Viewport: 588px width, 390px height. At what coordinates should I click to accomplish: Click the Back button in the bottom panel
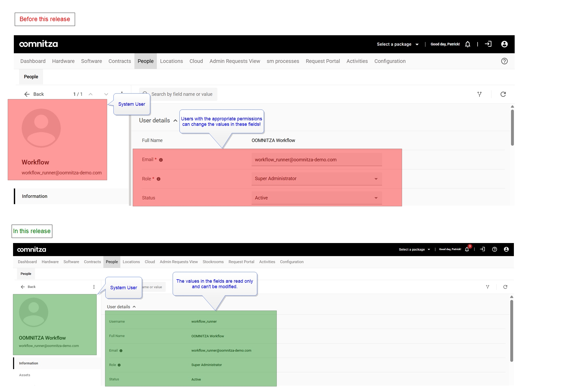(x=28, y=287)
